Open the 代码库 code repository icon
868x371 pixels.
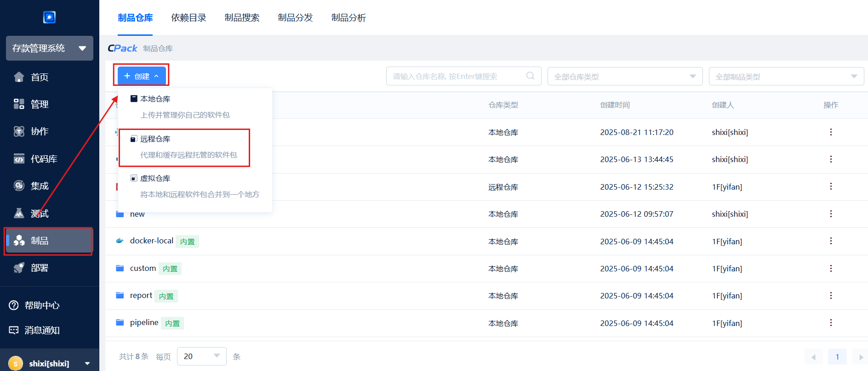coord(19,159)
